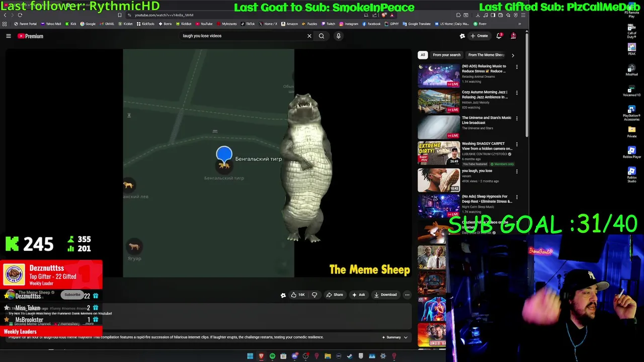
Task: Open options menu for Cozy Autumn Jazz
Action: click(517, 93)
